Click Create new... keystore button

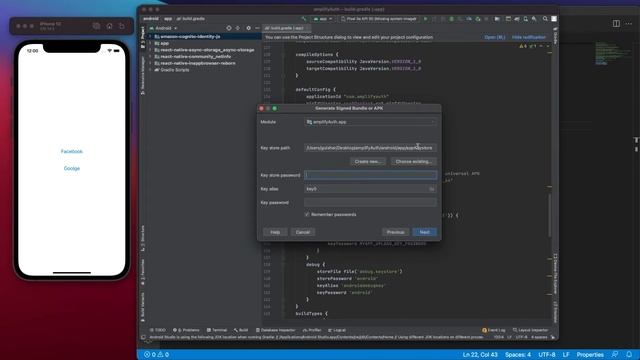coord(368,162)
